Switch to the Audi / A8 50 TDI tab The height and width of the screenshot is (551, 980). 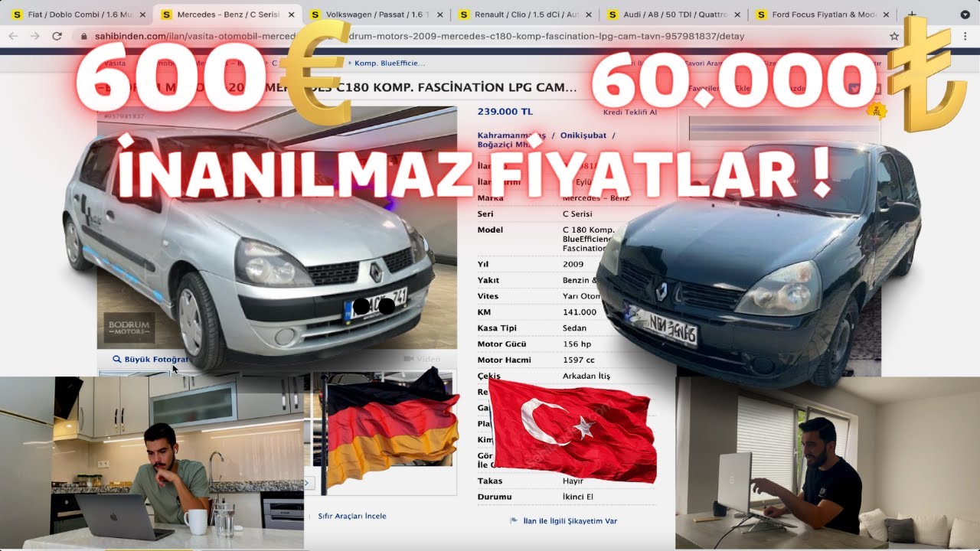tap(675, 15)
